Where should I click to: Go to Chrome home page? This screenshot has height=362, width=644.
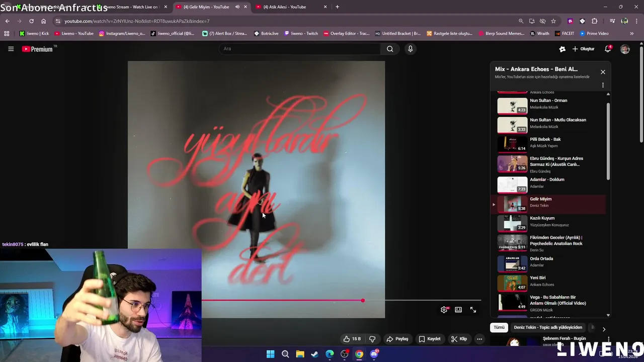43,21
